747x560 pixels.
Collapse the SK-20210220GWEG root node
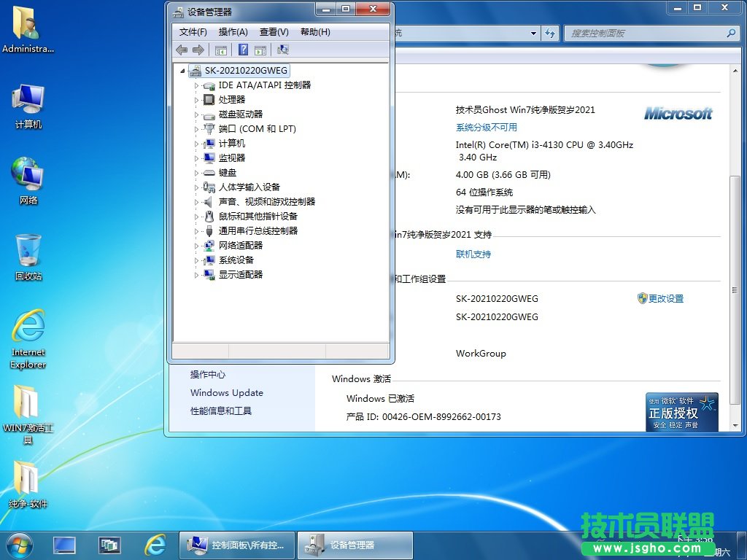[x=182, y=71]
